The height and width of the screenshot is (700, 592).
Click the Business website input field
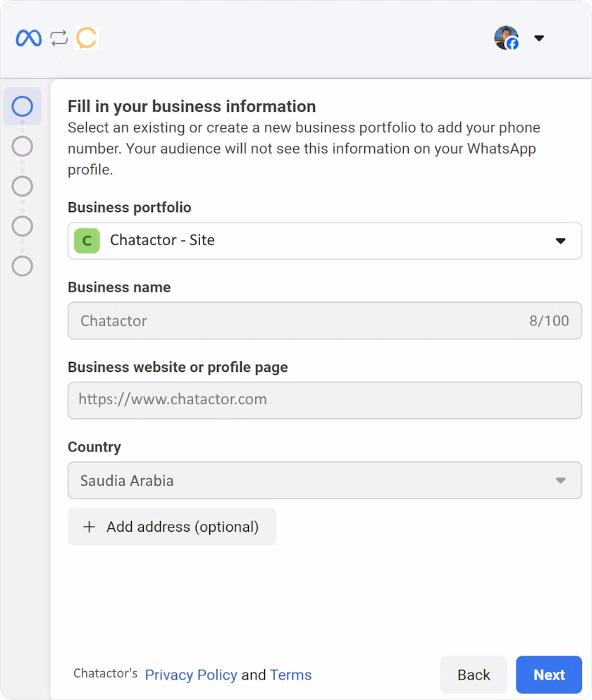coord(324,400)
